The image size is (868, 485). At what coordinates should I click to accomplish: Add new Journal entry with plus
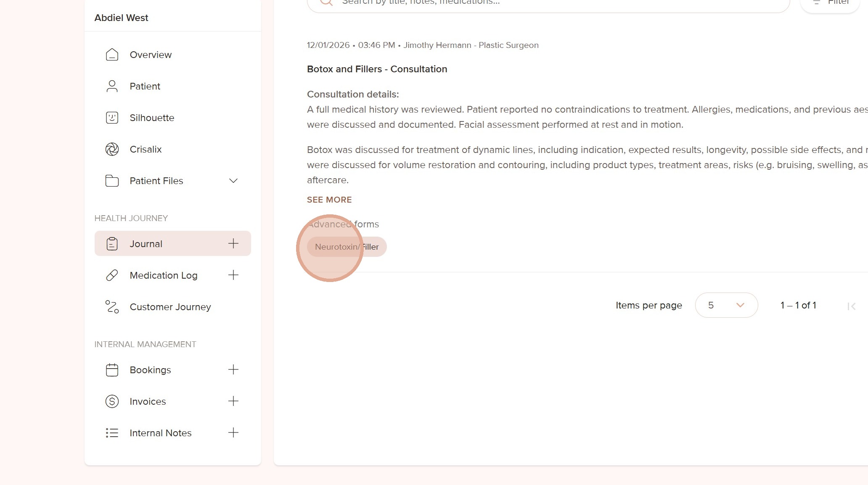coord(233,243)
